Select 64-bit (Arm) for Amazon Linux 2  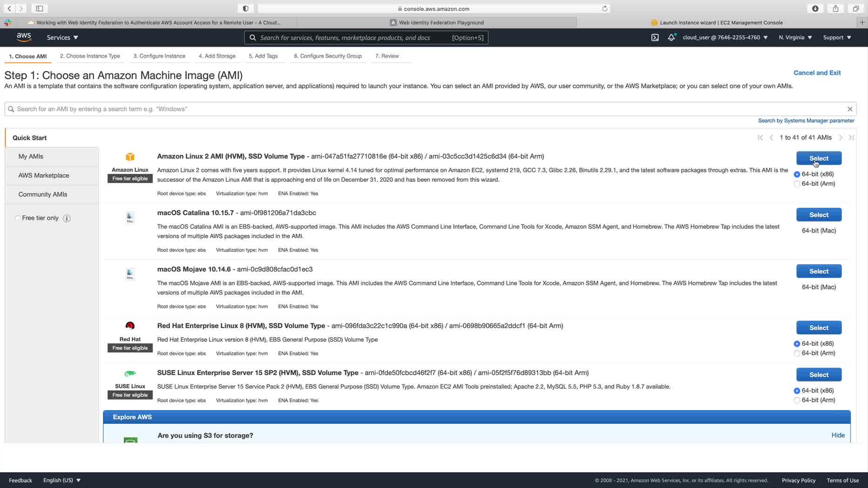(x=797, y=184)
